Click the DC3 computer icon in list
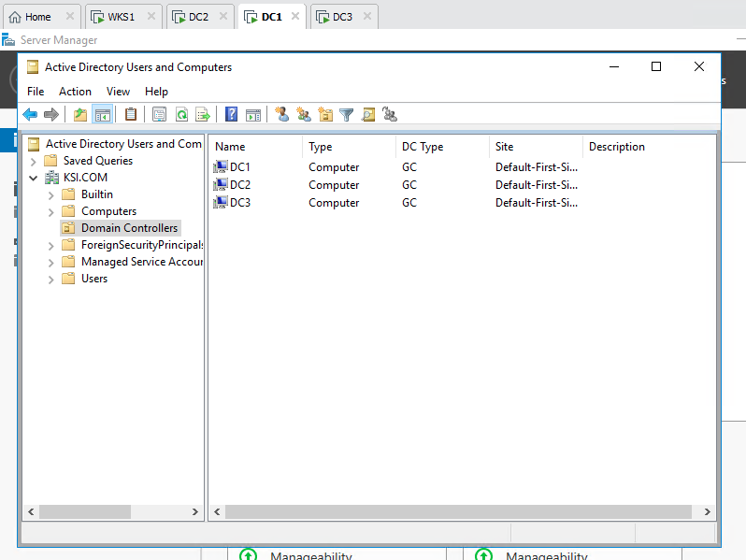The image size is (746, 560). pyautogui.click(x=221, y=202)
